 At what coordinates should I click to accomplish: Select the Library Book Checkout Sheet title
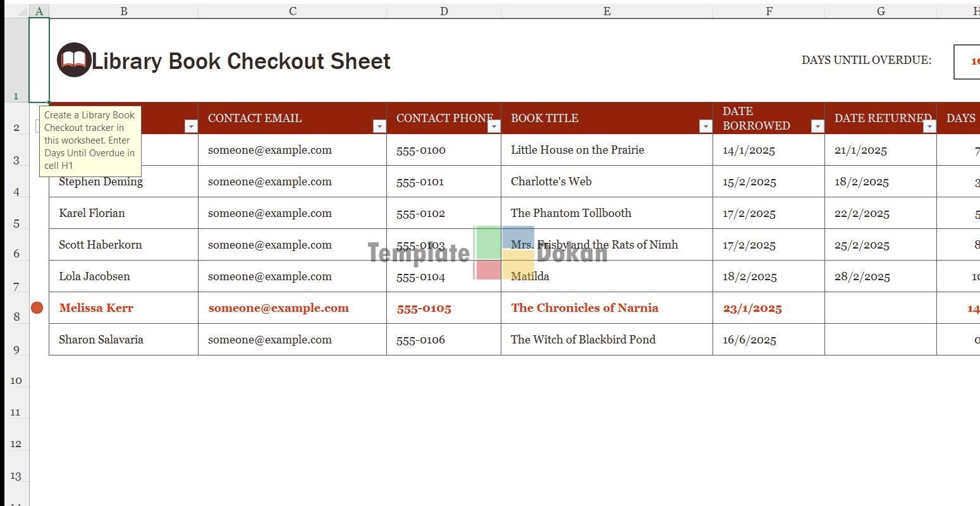click(241, 61)
